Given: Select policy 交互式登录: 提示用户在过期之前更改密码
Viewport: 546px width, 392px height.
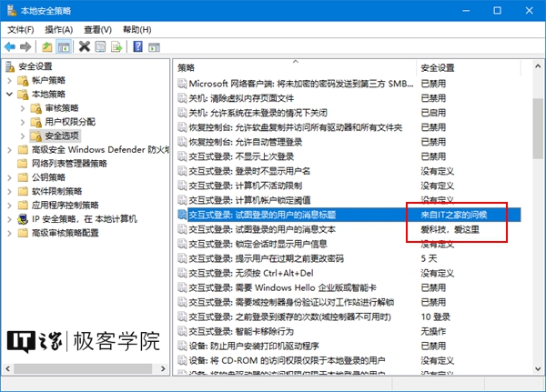Looking at the screenshot, I should pyautogui.click(x=266, y=258).
